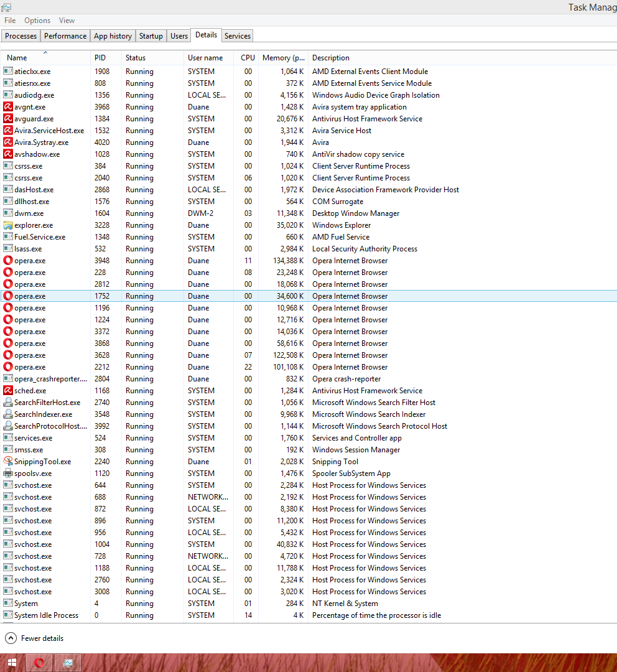Click the lsass.exe process icon
The height and width of the screenshot is (672, 617).
point(7,248)
